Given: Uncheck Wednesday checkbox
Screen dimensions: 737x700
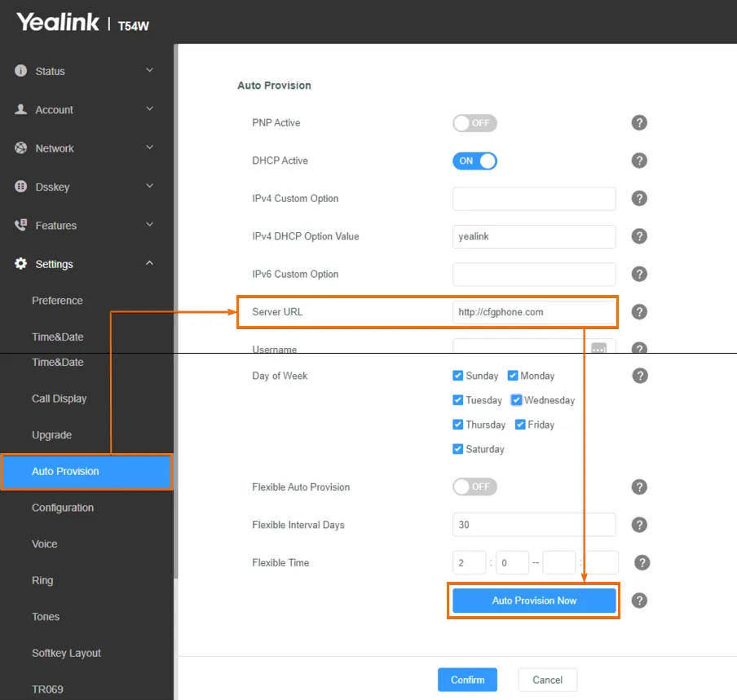Looking at the screenshot, I should (516, 400).
